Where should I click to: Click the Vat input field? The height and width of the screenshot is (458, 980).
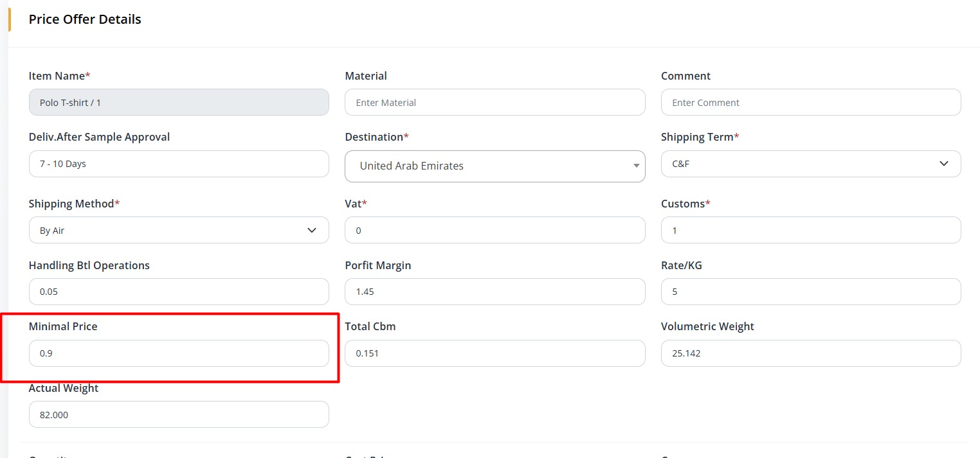(495, 230)
